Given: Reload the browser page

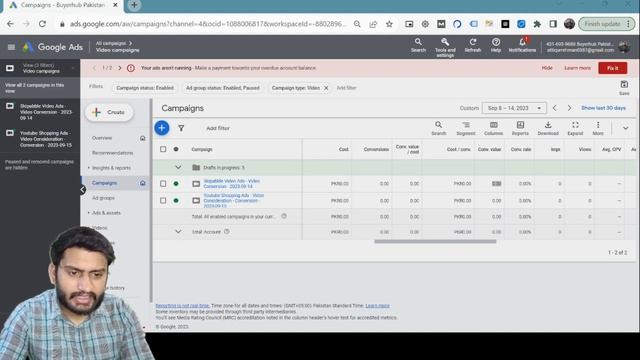Looking at the screenshot, I should coord(42,24).
